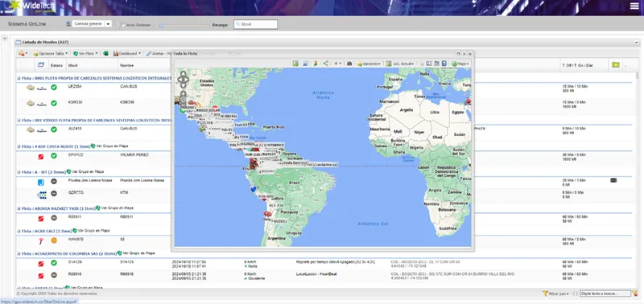Click the blue heart marker on the map
The width and height of the screenshot is (644, 304).
point(254,189)
